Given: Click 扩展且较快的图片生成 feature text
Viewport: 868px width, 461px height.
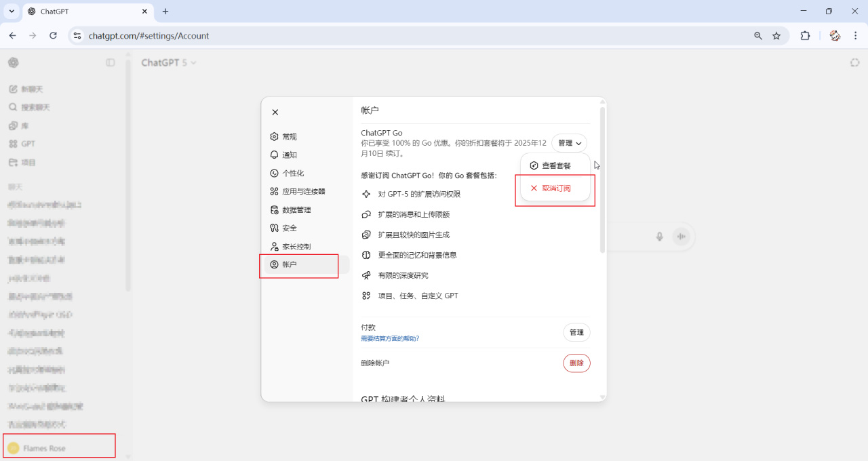Looking at the screenshot, I should 414,235.
